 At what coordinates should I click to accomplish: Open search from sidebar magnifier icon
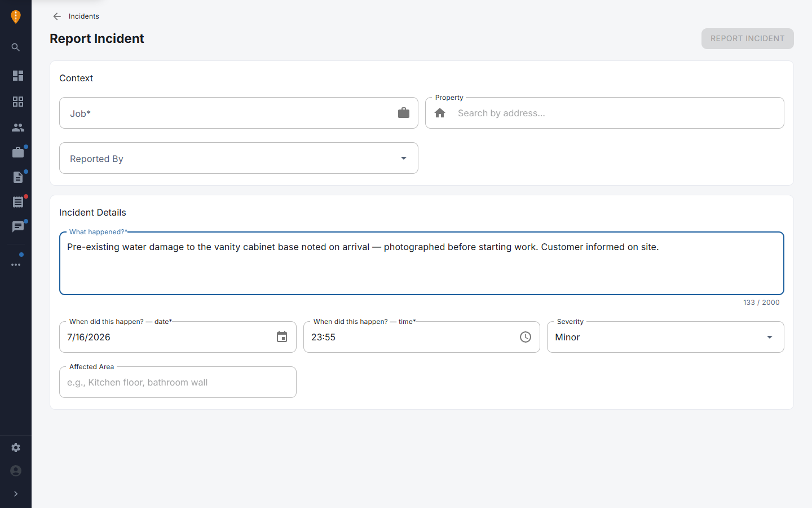[16, 47]
